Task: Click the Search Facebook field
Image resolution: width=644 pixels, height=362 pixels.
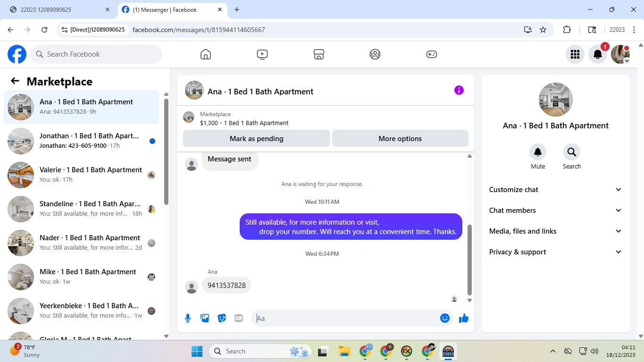Action: tap(96, 54)
